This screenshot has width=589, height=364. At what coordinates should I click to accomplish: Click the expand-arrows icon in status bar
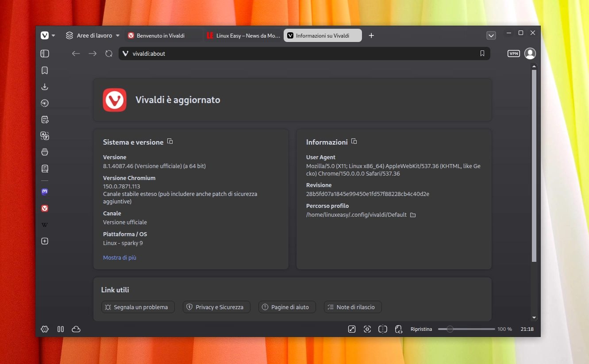pos(352,329)
